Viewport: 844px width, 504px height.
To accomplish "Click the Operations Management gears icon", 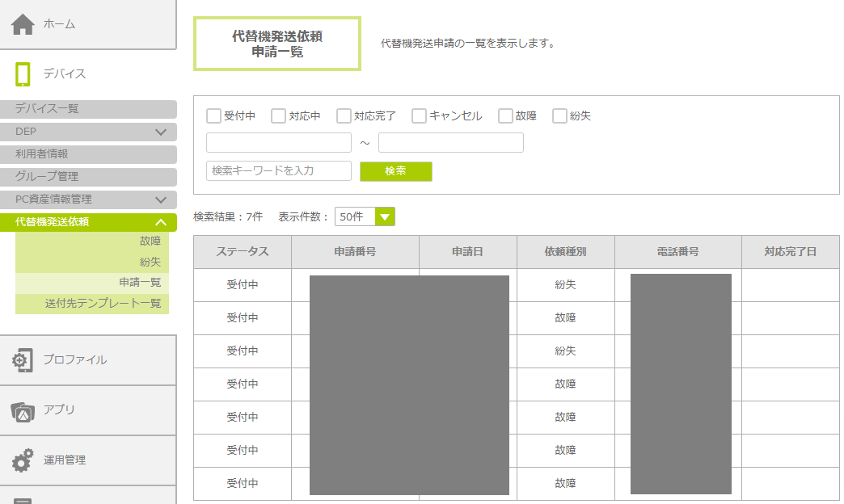I will pyautogui.click(x=23, y=460).
